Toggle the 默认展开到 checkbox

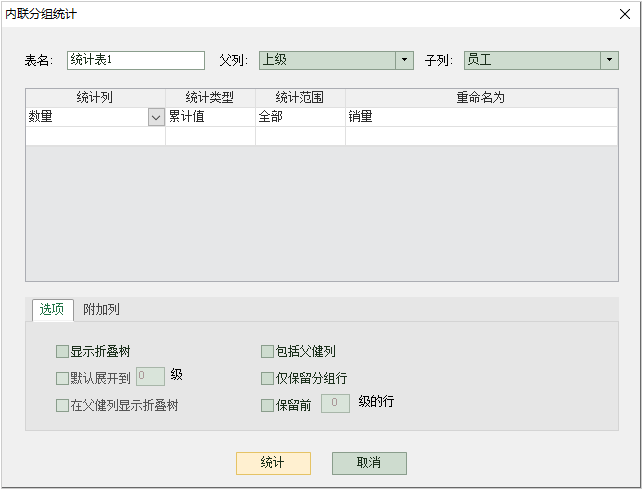pos(63,378)
